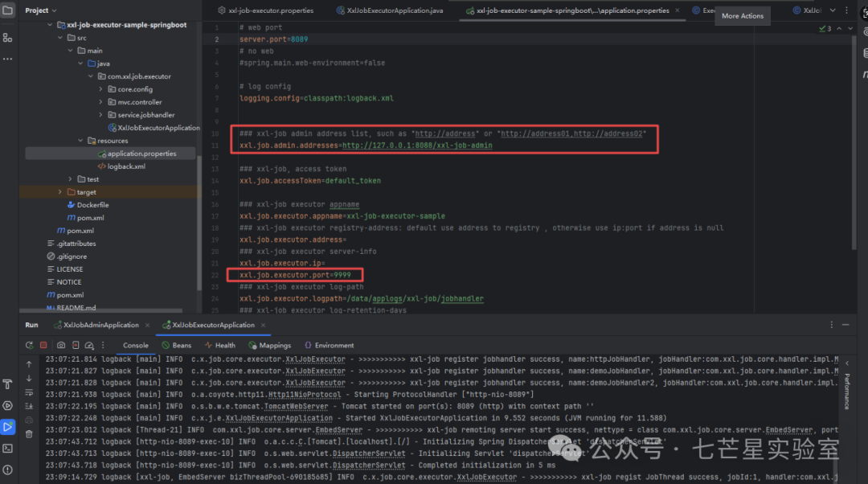The image size is (868, 484).
Task: Collapse the resources folder
Action: click(80, 141)
